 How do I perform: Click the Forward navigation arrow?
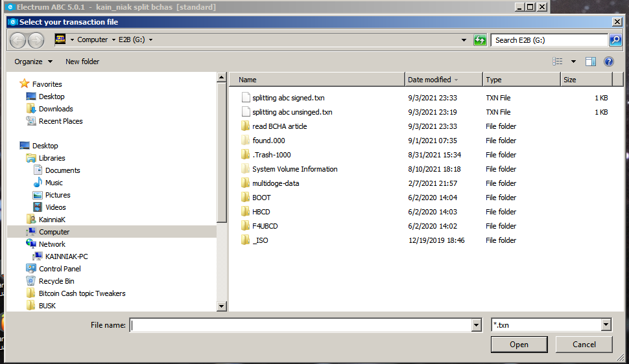36,40
